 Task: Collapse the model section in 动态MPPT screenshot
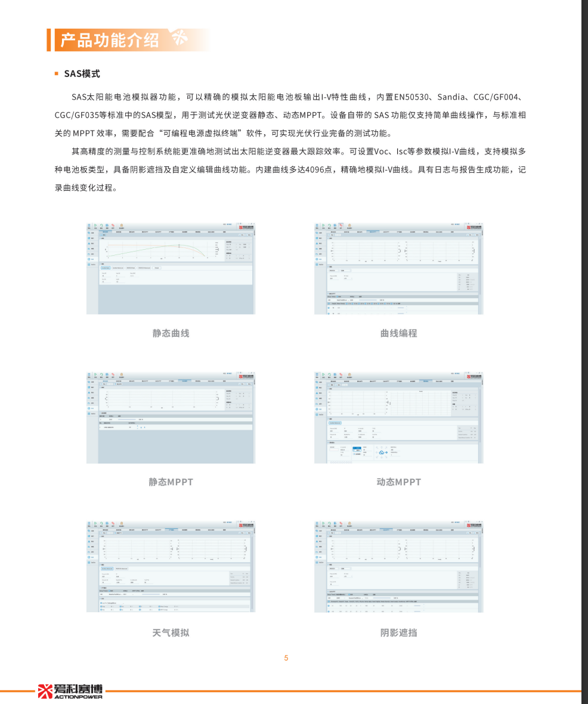[328, 418]
